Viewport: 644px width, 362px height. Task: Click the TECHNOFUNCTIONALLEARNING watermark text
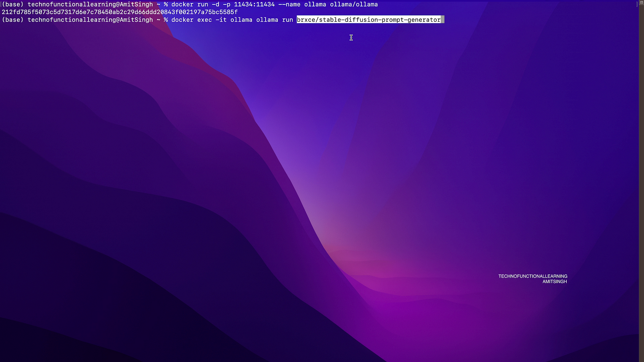click(x=533, y=276)
